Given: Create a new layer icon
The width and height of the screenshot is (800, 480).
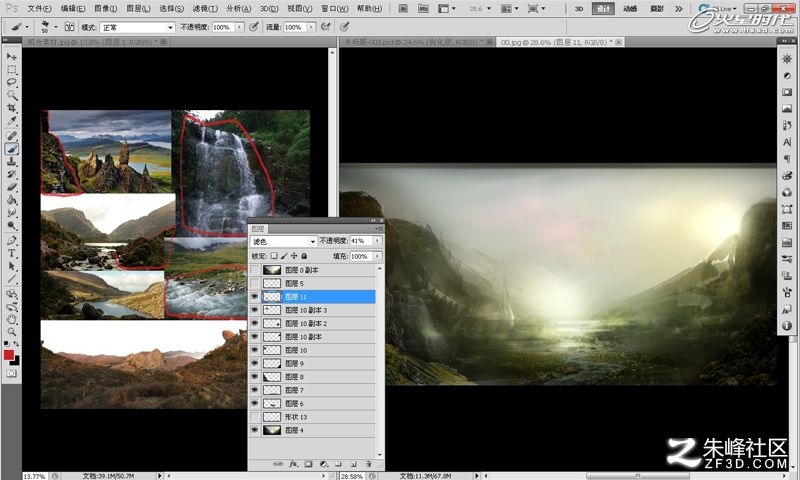Looking at the screenshot, I should click(x=353, y=464).
